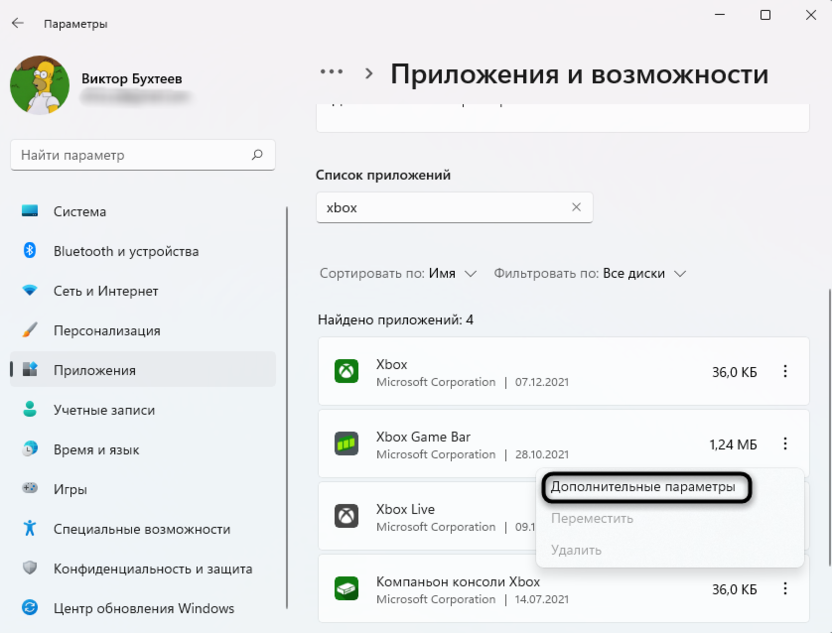Click the Приложения sidebar icon

(30, 369)
